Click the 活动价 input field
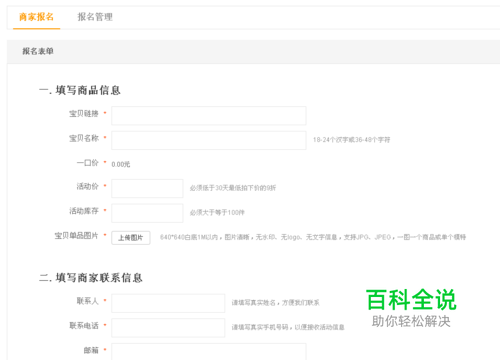The height and width of the screenshot is (360, 500). pos(147,188)
